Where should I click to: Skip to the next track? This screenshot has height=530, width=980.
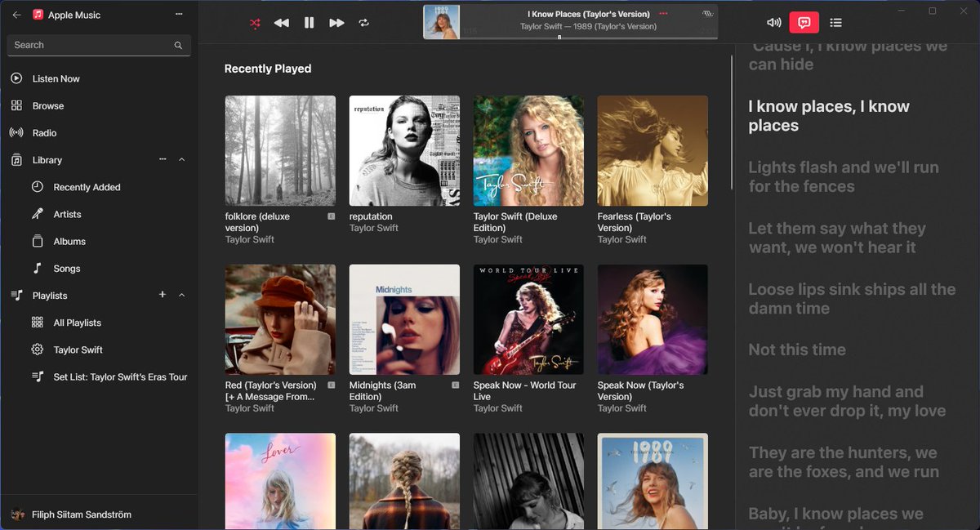coord(336,23)
